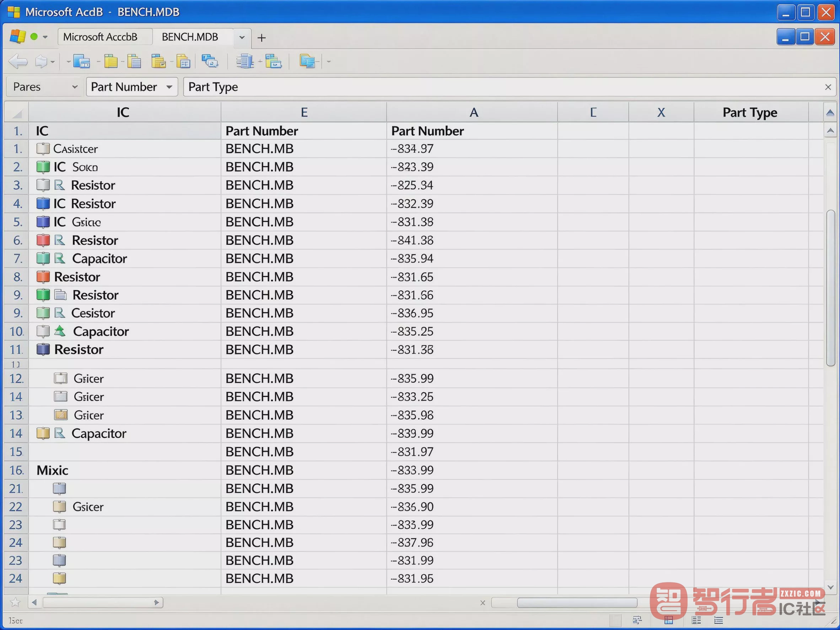This screenshot has height=630, width=840.
Task: Click the list view icon in status bar
Action: click(x=718, y=620)
